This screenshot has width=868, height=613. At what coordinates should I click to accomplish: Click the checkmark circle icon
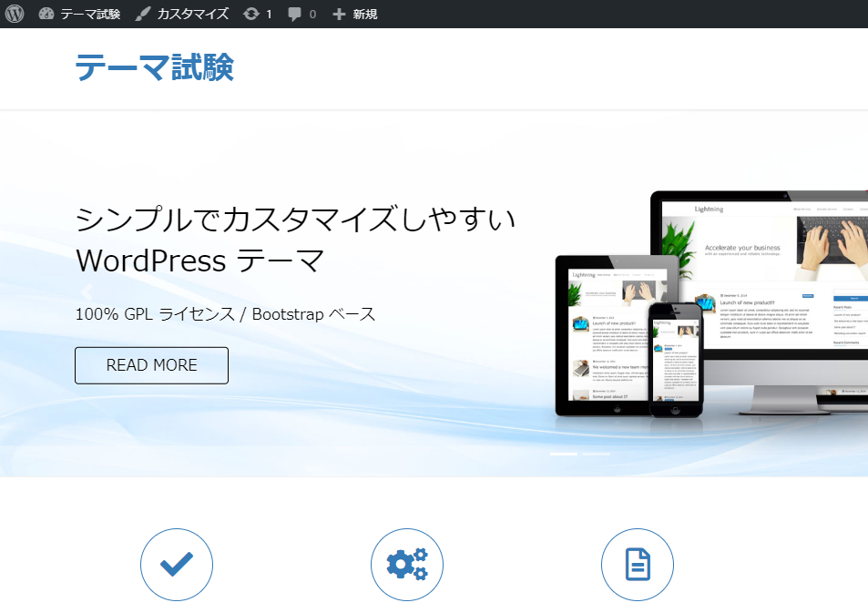click(177, 565)
